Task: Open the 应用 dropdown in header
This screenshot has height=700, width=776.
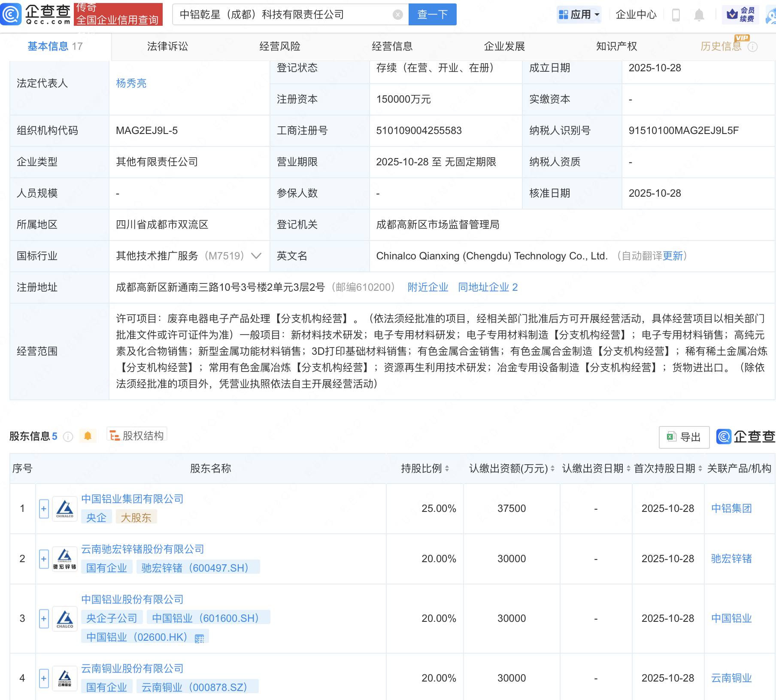Action: click(579, 14)
